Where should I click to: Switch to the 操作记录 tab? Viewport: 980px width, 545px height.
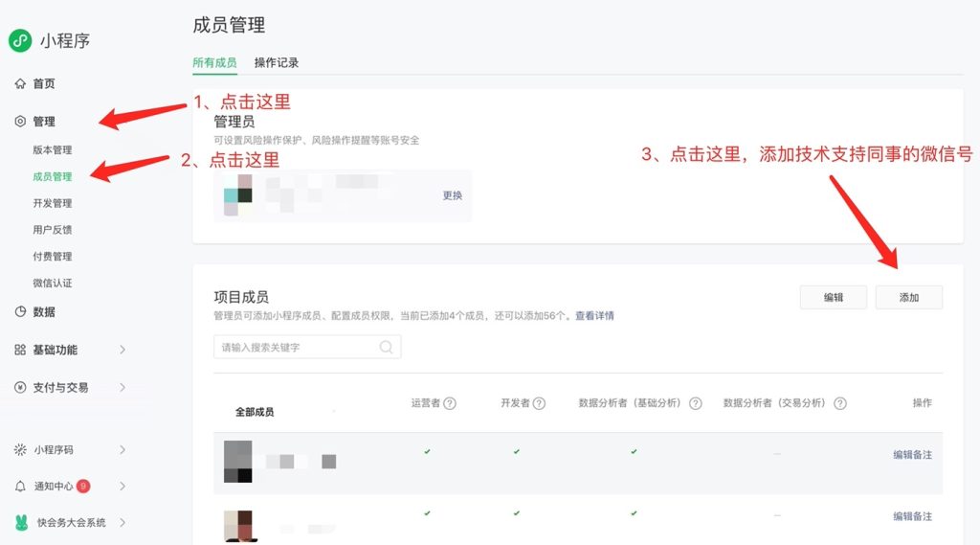click(277, 62)
